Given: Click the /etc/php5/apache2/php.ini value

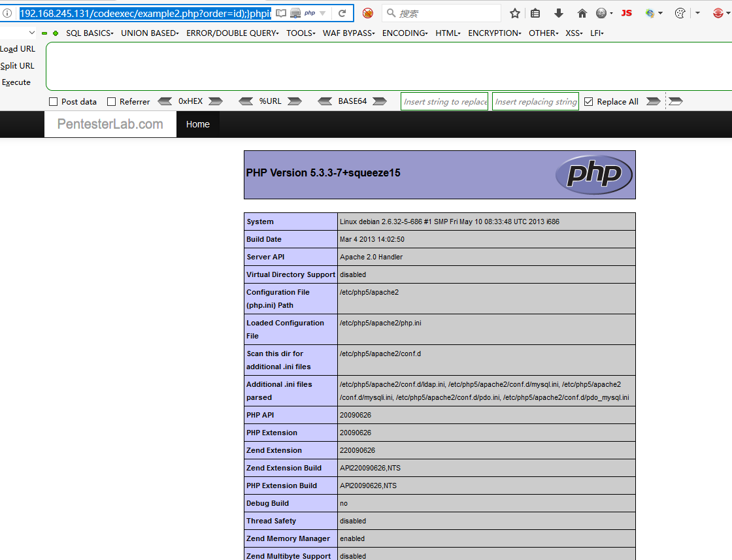Looking at the screenshot, I should [380, 323].
